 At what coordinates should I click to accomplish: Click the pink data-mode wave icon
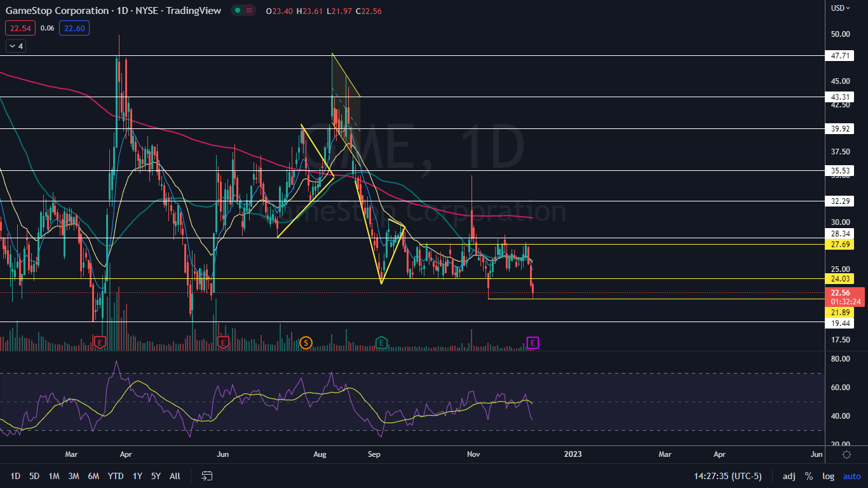pyautogui.click(x=249, y=10)
